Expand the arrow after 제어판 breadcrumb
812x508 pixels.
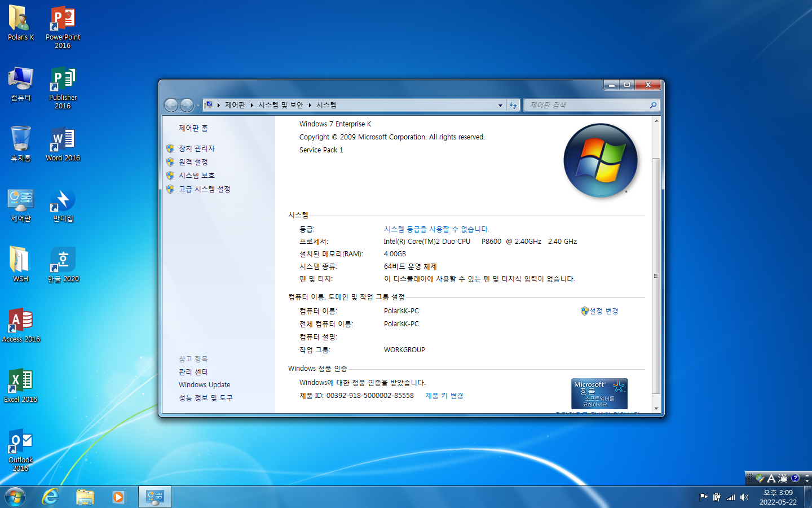coord(251,105)
